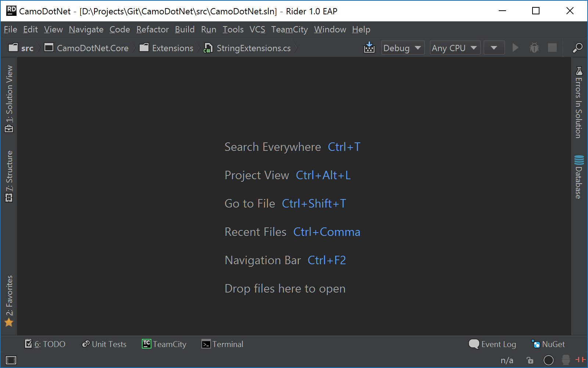The width and height of the screenshot is (588, 368).
Task: Click the Project View Ctrl+Alt+L hint
Action: coord(288,175)
